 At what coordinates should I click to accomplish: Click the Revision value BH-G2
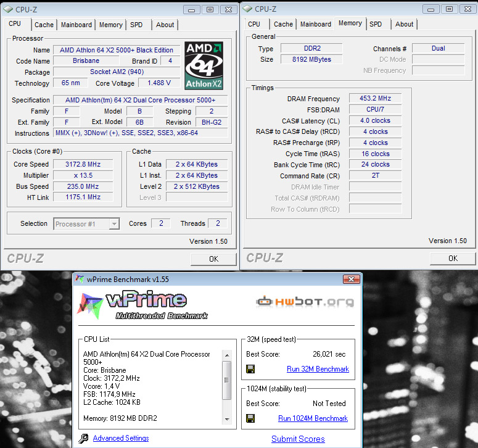click(212, 122)
